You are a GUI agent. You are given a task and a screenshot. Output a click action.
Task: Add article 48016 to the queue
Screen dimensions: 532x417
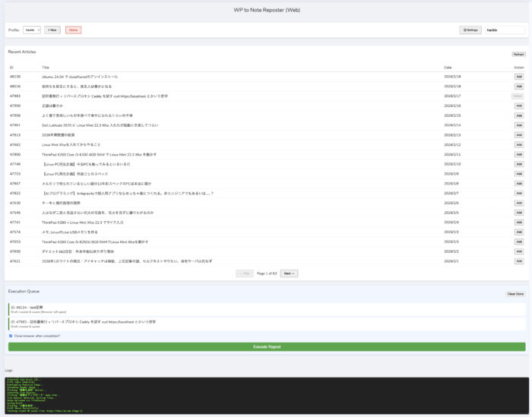tap(518, 87)
